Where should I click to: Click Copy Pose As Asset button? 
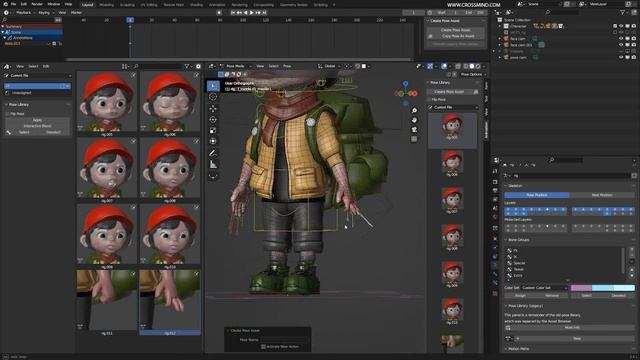click(x=456, y=36)
